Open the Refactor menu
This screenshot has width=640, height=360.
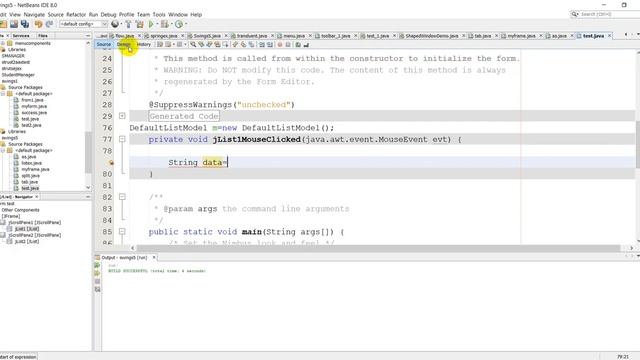tap(76, 14)
